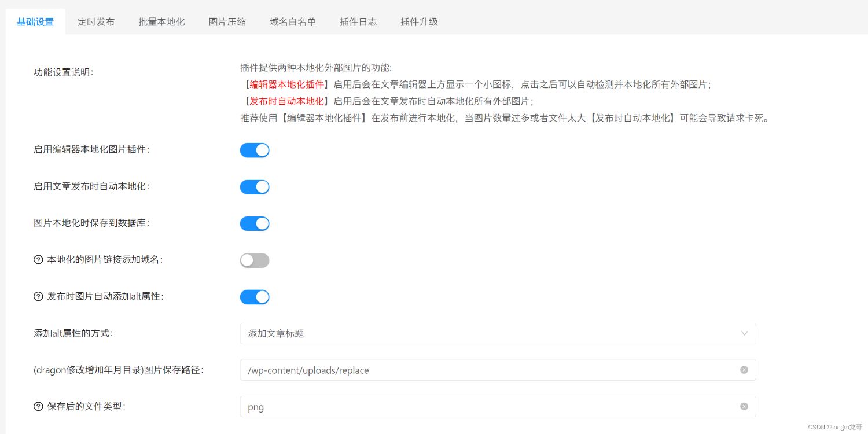Turn off 启用文章发布时自动本地化
The image size is (868, 434).
[255, 186]
